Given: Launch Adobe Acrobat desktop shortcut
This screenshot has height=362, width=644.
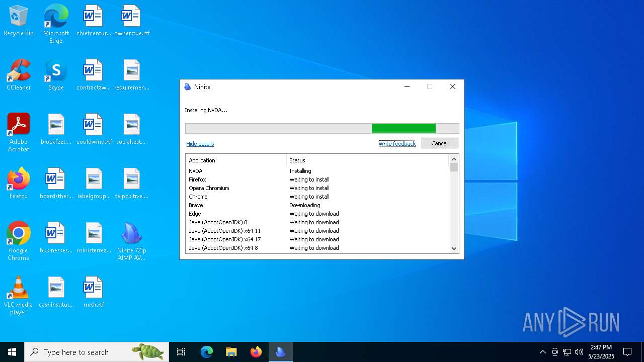Looking at the screenshot, I should [x=19, y=133].
